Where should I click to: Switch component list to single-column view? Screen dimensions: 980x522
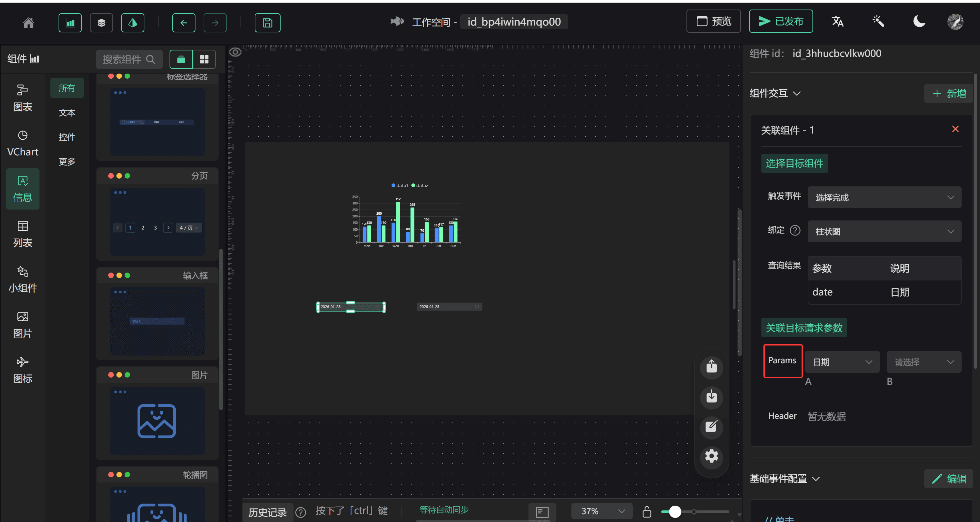coord(181,59)
